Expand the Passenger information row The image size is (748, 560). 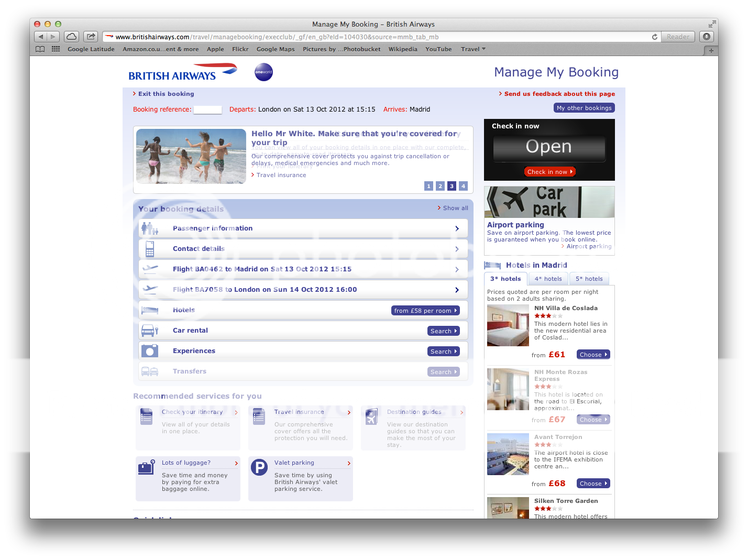[303, 228]
